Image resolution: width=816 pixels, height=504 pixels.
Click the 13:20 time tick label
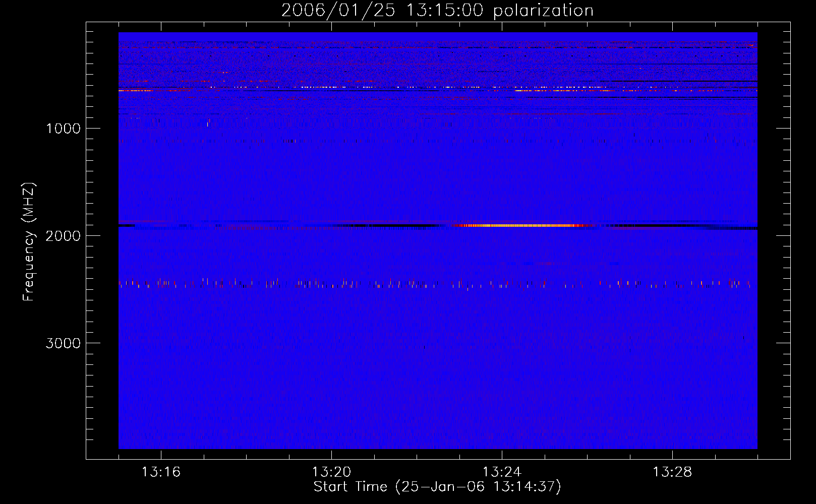pos(331,472)
